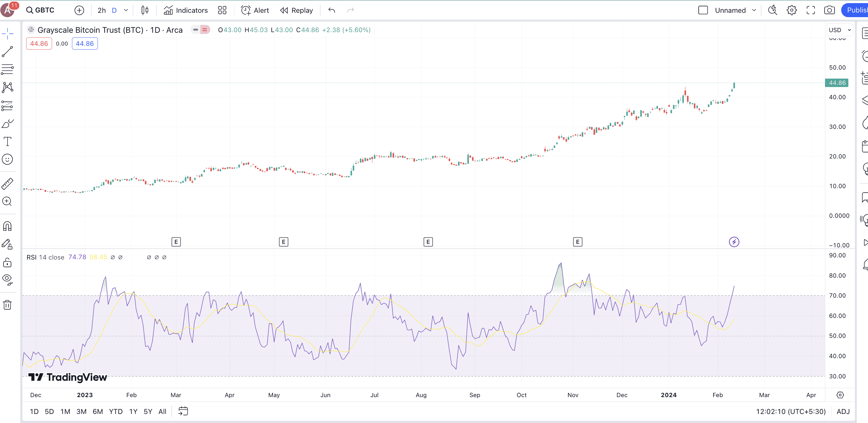The width and height of the screenshot is (868, 423).
Task: Expand the time interval dropdown chevron
Action: tap(126, 10)
